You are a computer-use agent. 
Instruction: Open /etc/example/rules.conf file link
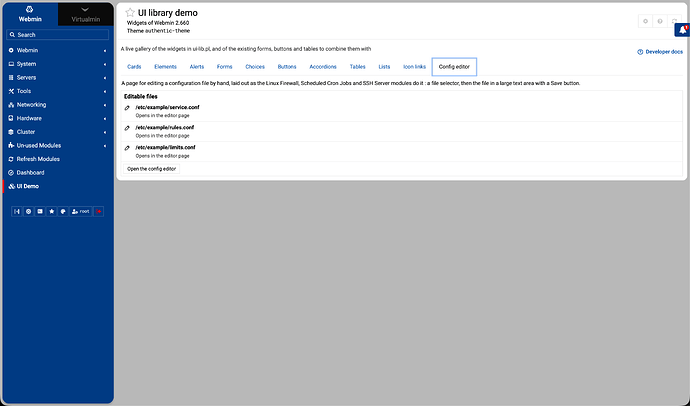tap(165, 128)
